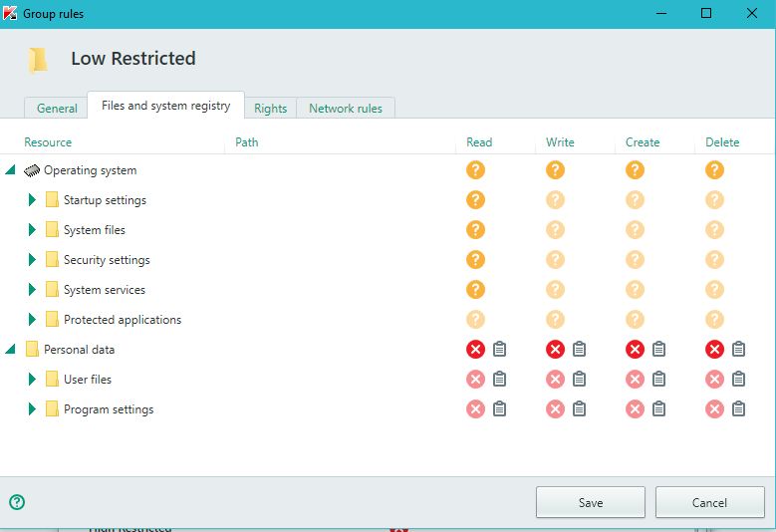
Task: Sort by the Resource column header
Action: pyautogui.click(x=48, y=142)
